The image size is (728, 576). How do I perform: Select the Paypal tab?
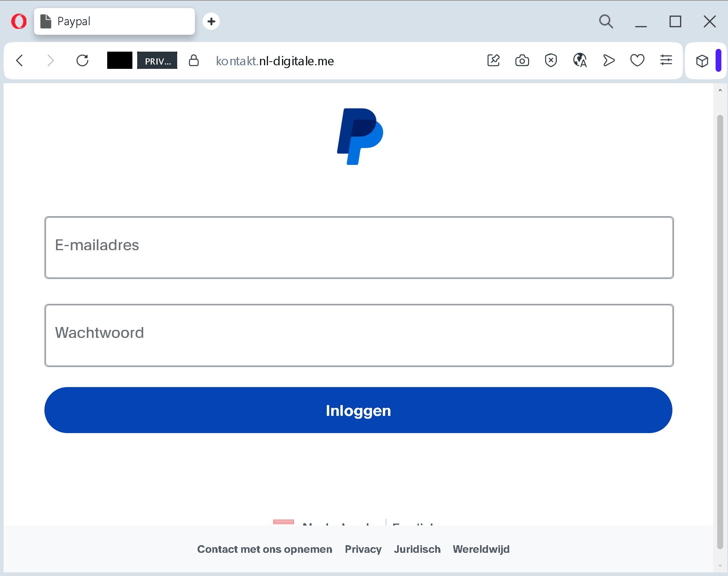pyautogui.click(x=114, y=21)
